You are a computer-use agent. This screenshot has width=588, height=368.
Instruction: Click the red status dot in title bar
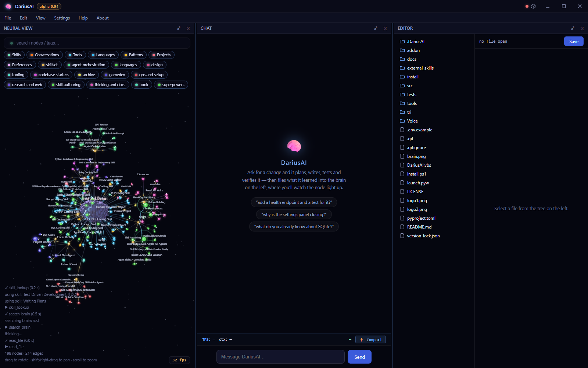tap(527, 6)
